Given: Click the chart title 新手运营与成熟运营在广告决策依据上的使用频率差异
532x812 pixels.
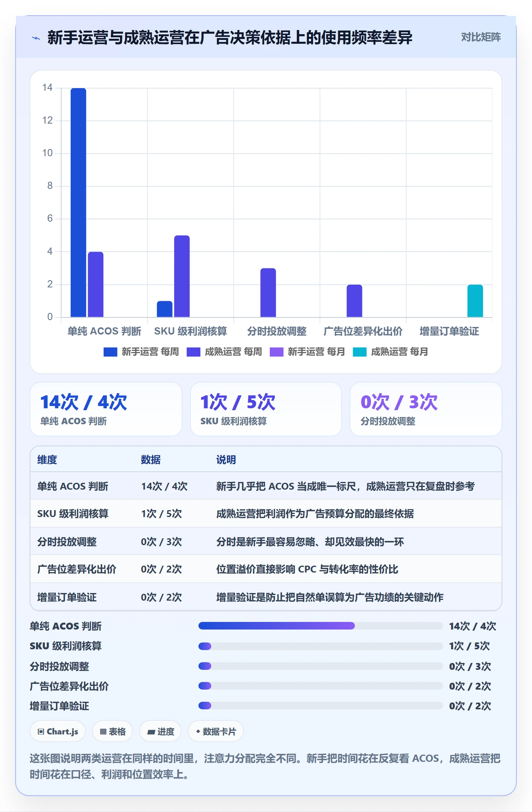Looking at the screenshot, I should click(230, 38).
